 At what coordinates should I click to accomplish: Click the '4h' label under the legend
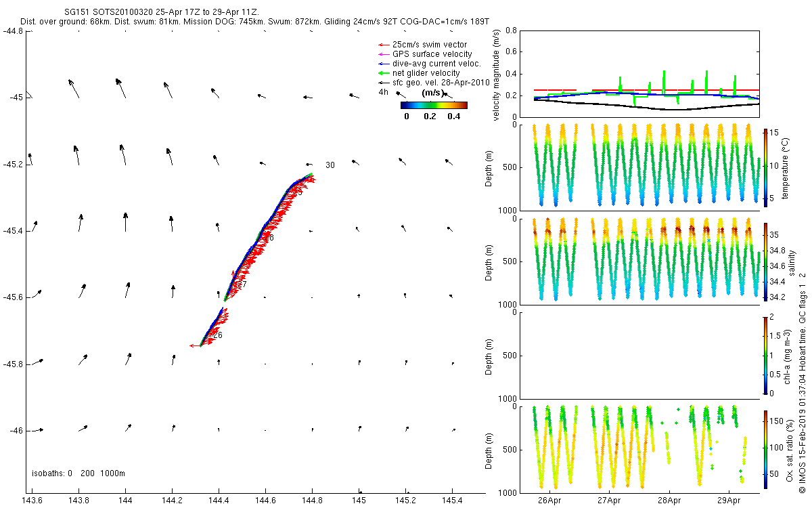click(384, 92)
